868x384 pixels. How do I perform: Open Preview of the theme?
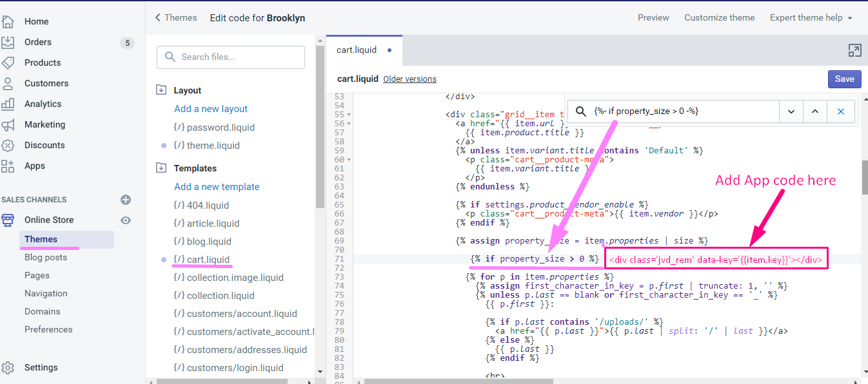pos(653,17)
